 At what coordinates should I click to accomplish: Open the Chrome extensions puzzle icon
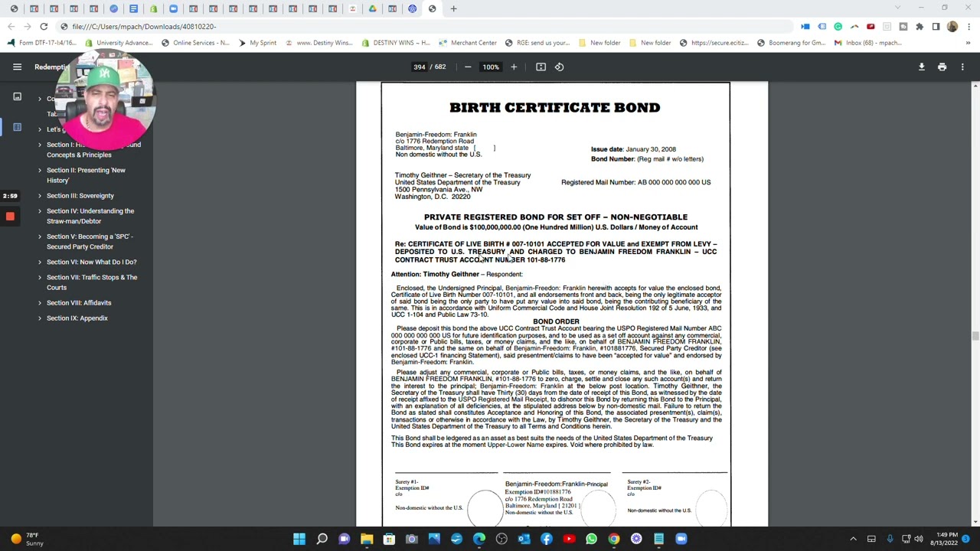click(x=920, y=26)
